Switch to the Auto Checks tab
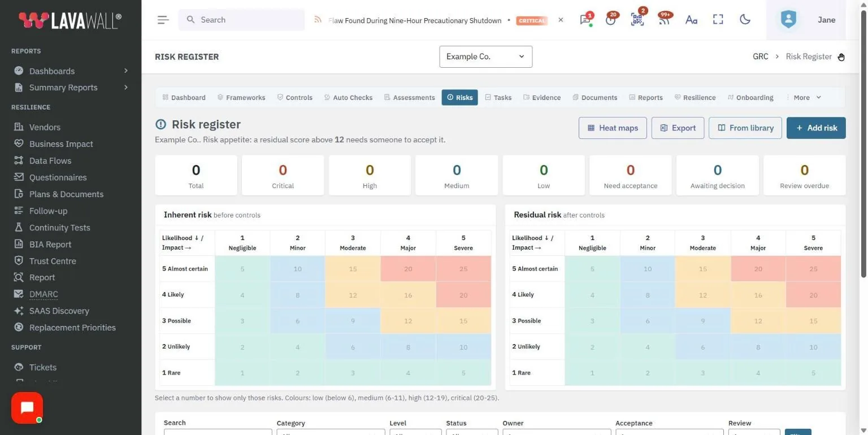 click(348, 98)
